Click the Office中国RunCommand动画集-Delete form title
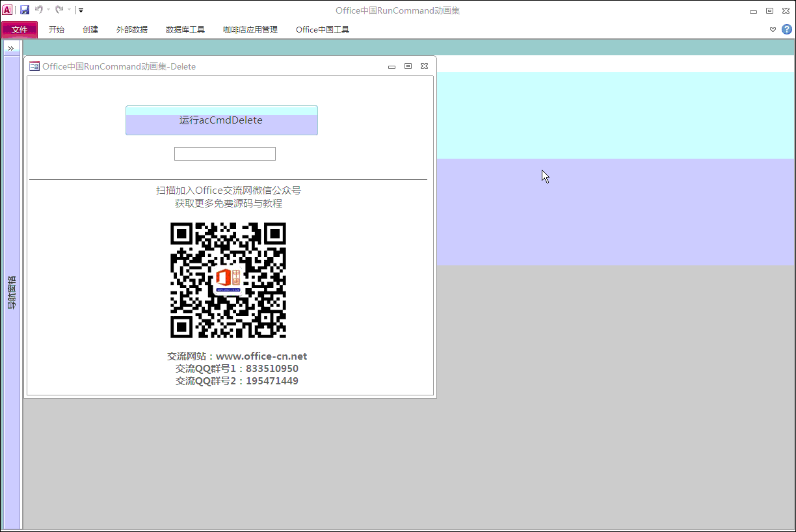The width and height of the screenshot is (796, 532). (119, 66)
